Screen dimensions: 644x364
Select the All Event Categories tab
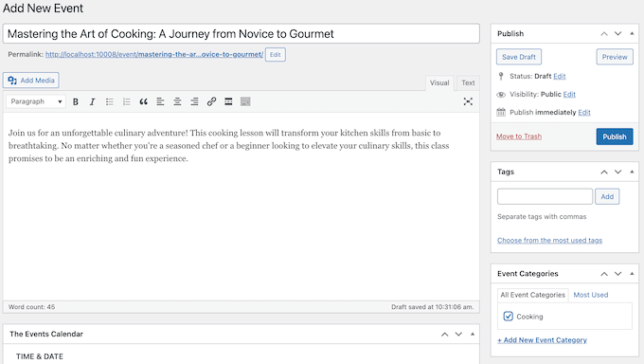pyautogui.click(x=532, y=295)
